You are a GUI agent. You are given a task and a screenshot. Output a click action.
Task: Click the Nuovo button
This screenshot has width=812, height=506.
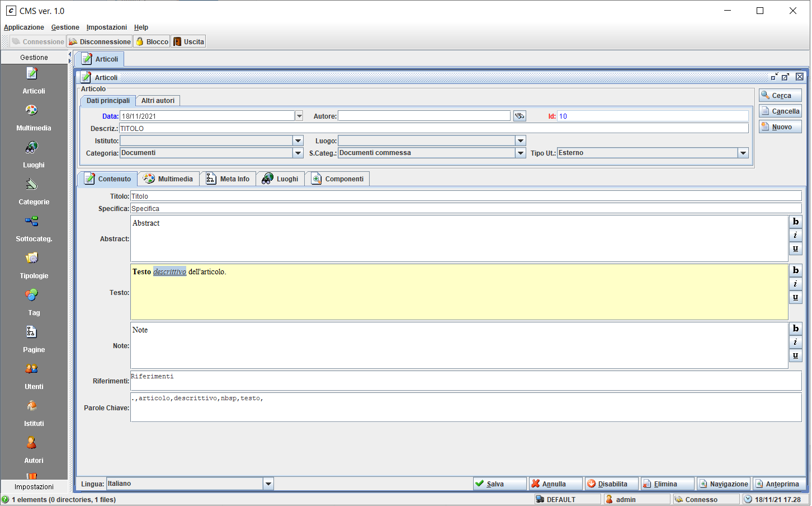pos(780,127)
